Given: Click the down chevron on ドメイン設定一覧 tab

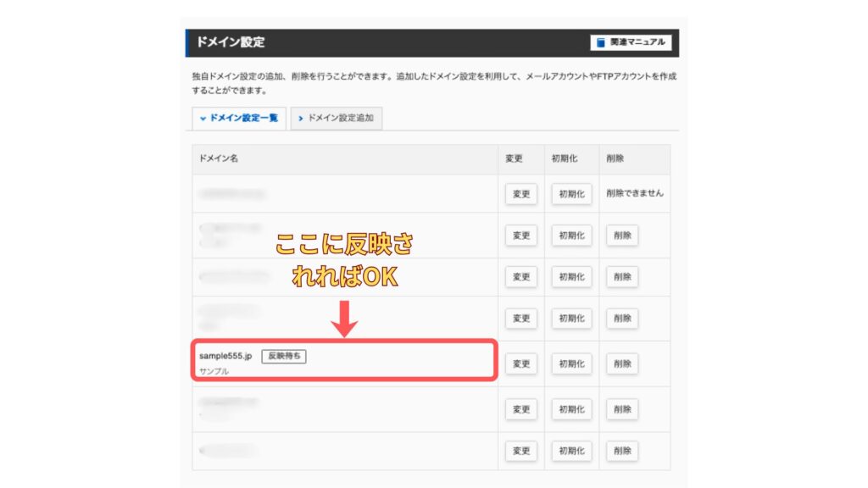Looking at the screenshot, I should (203, 119).
